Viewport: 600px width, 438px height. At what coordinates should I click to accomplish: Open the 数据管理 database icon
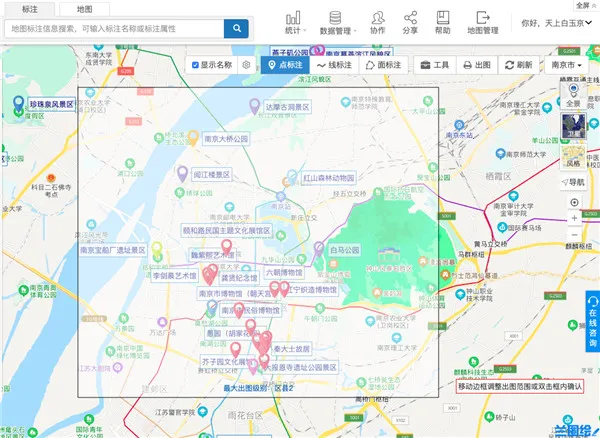(335, 18)
